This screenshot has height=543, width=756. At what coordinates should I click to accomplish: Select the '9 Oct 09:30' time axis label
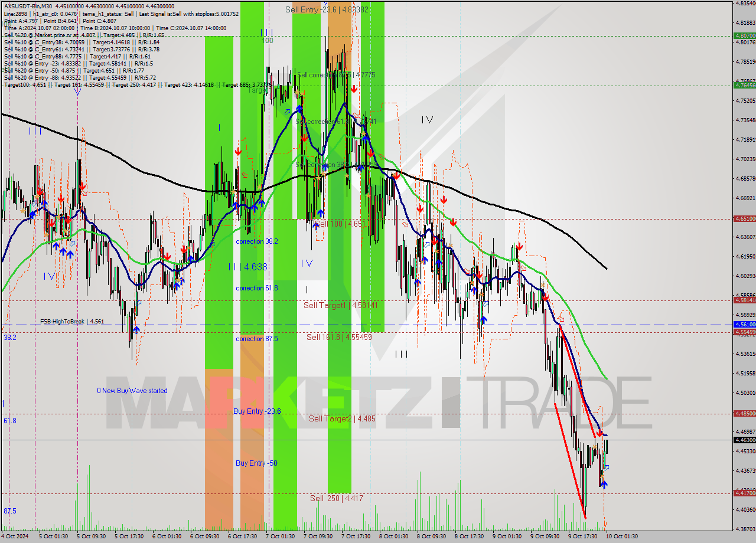(x=545, y=537)
